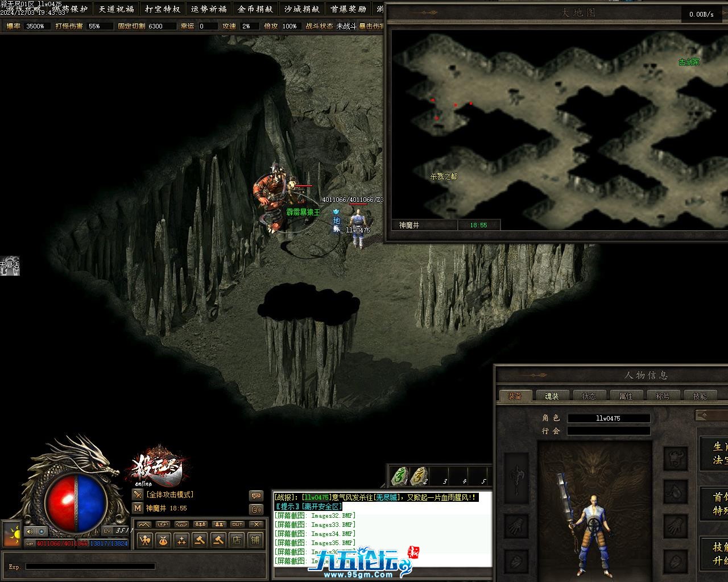The height and width of the screenshot is (582, 728).
Task: Click the 铺 stall icon
Action: pos(255,540)
